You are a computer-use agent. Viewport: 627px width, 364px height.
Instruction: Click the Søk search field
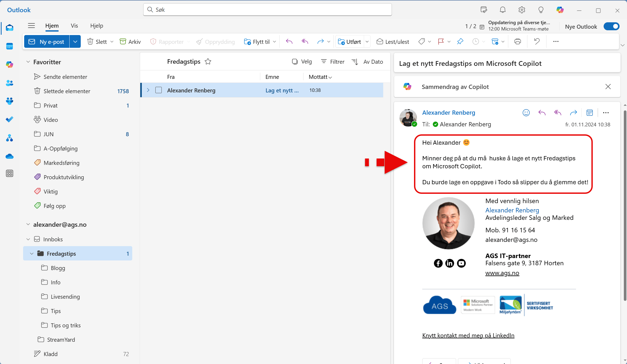tap(267, 10)
